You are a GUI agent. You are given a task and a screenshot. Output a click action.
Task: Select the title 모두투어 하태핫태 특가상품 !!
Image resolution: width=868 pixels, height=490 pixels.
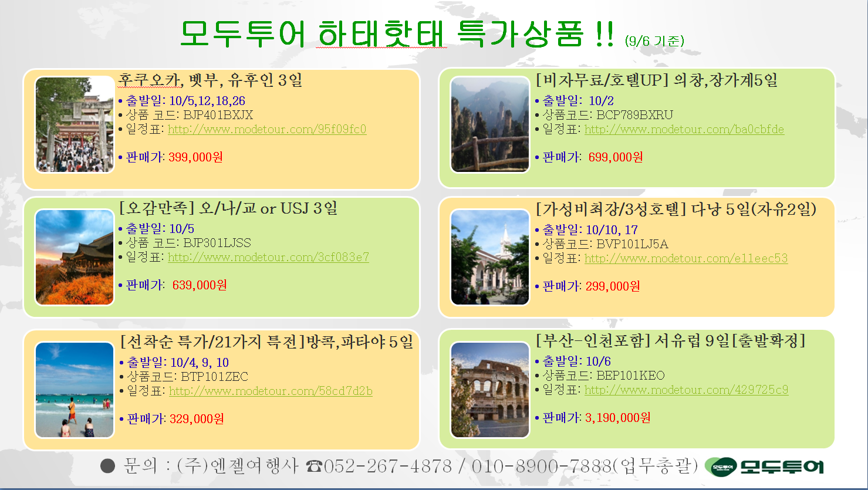point(397,33)
